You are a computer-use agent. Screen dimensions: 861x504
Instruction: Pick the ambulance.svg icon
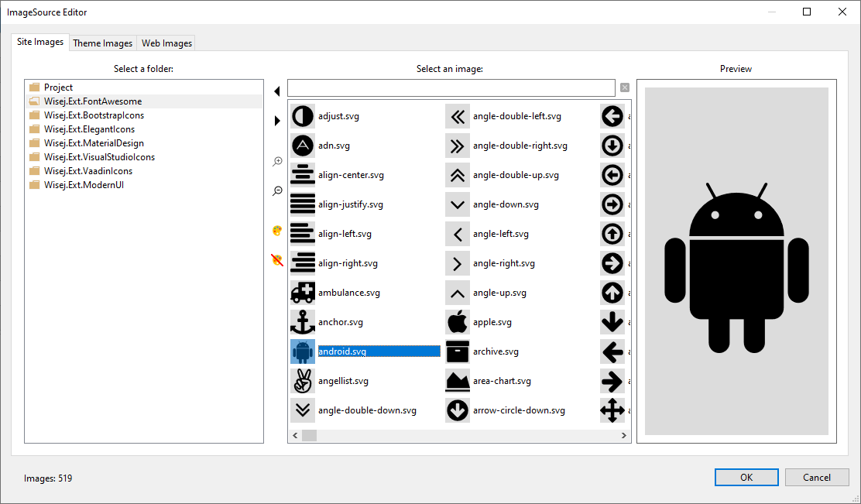point(303,293)
